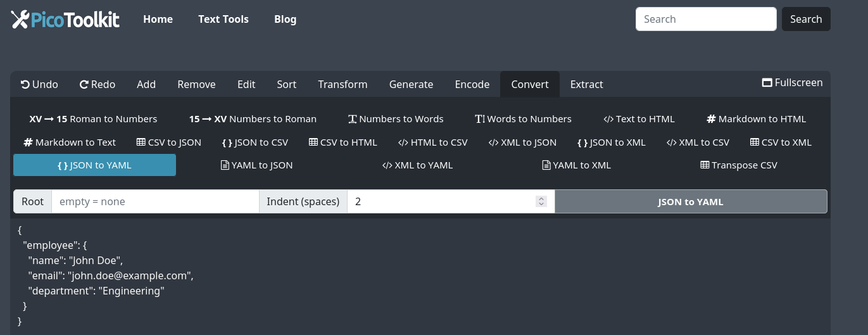Click into the Root input field
868x335 pixels.
(x=155, y=201)
